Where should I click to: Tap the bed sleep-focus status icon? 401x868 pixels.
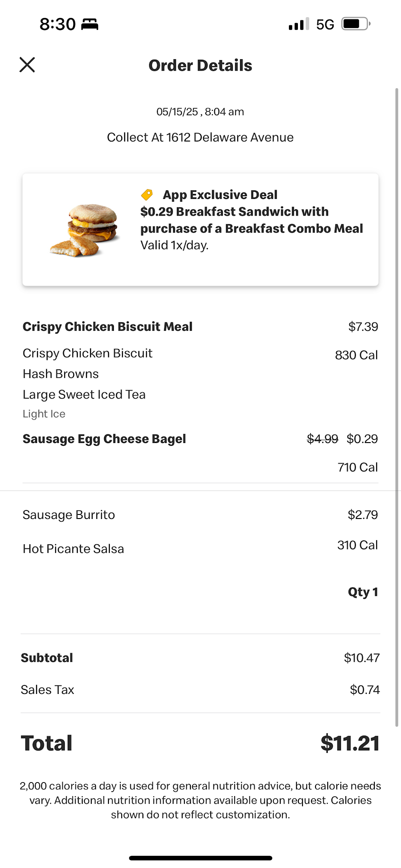(90, 24)
